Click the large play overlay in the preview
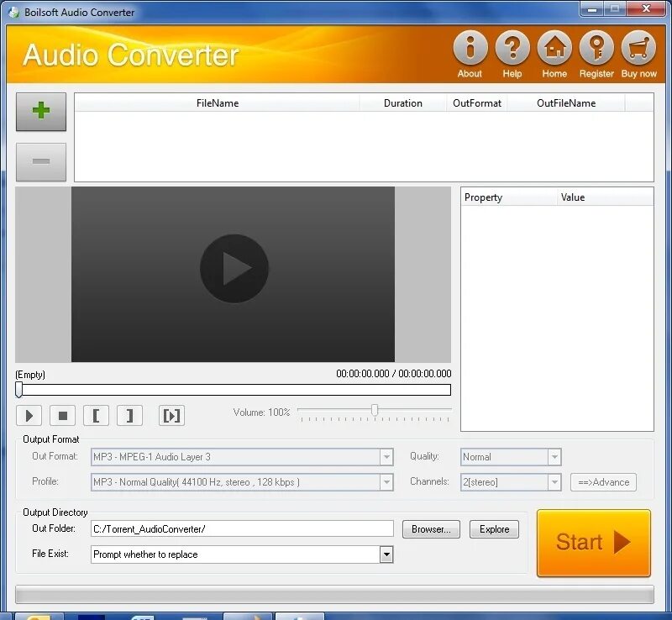The width and height of the screenshot is (672, 620). tap(234, 268)
